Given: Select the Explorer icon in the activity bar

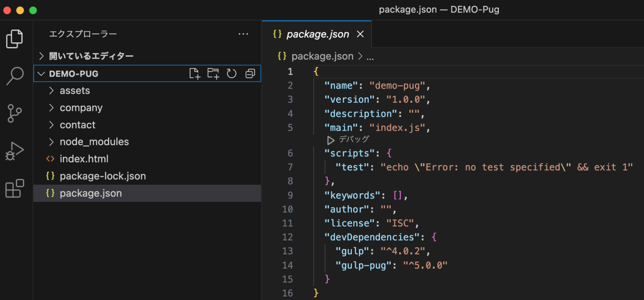Looking at the screenshot, I should point(15,38).
